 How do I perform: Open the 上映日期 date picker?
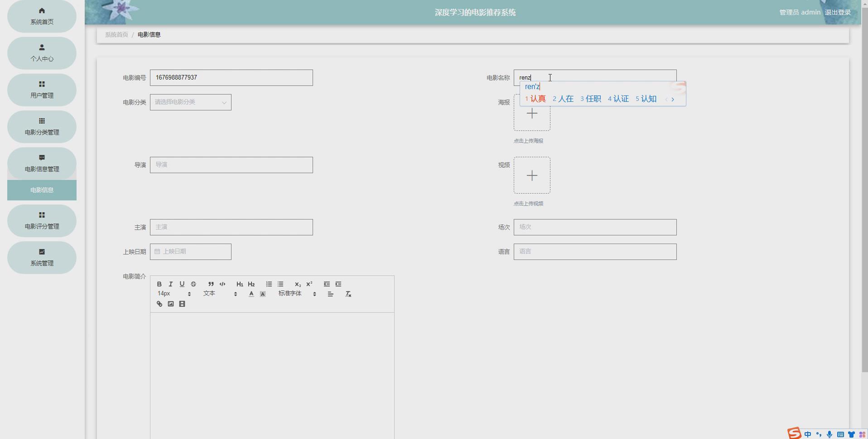[x=190, y=252]
